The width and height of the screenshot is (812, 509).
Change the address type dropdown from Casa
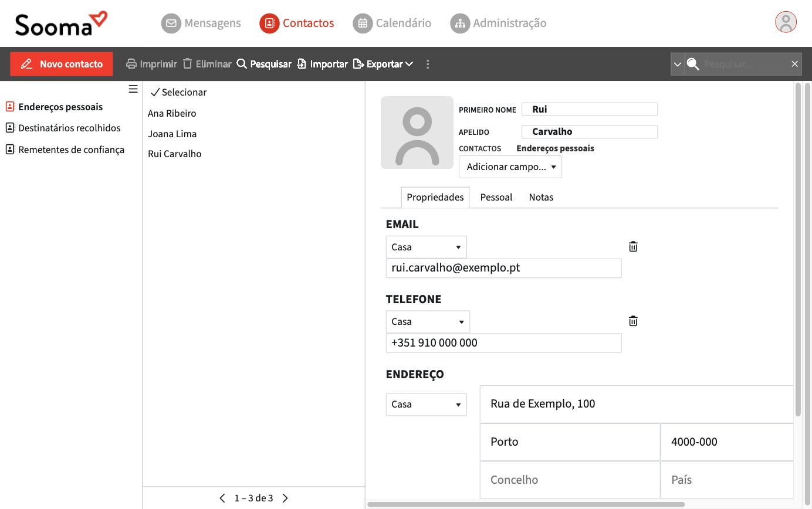427,405
